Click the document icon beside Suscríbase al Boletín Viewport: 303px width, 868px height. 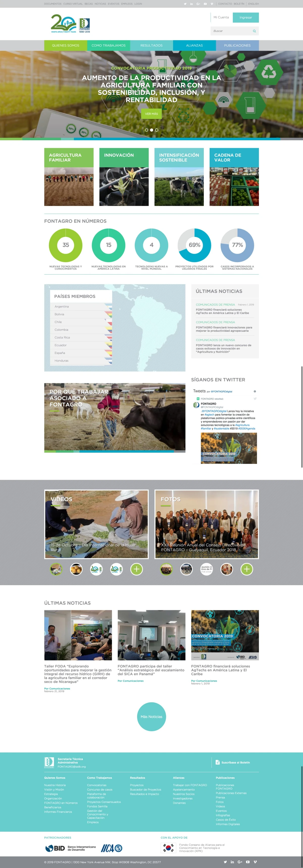pos(218,762)
